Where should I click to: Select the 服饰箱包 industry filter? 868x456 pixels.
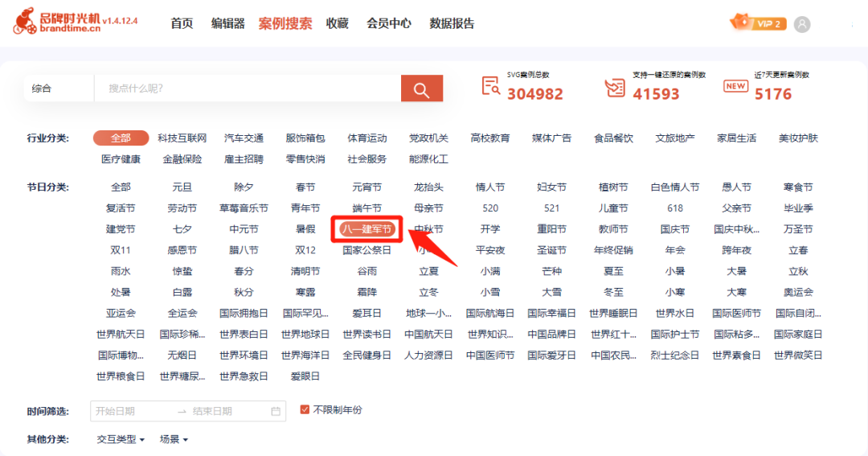pos(305,138)
